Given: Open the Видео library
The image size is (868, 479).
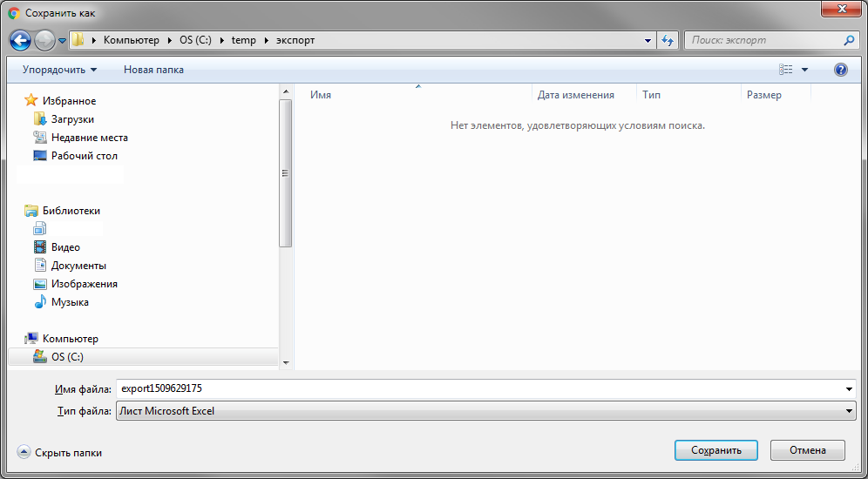Looking at the screenshot, I should pos(65,247).
